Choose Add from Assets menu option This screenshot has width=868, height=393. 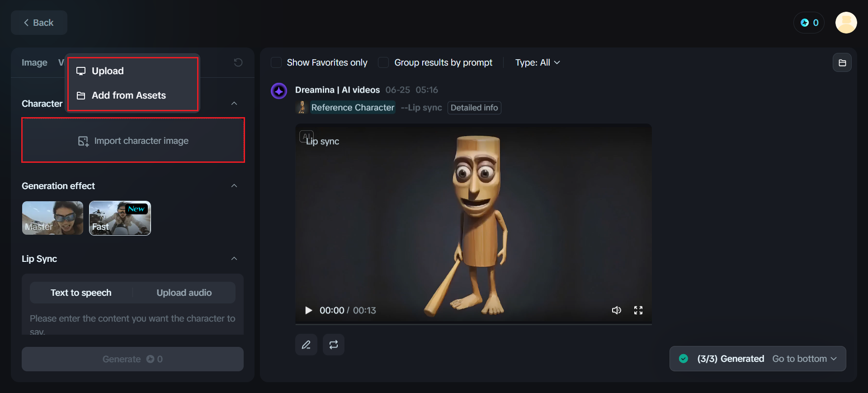coord(133,95)
